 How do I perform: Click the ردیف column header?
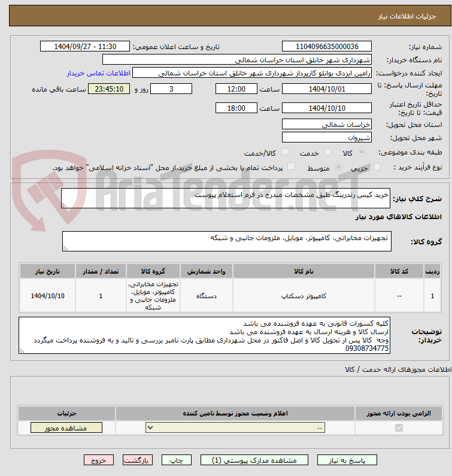coord(432,271)
